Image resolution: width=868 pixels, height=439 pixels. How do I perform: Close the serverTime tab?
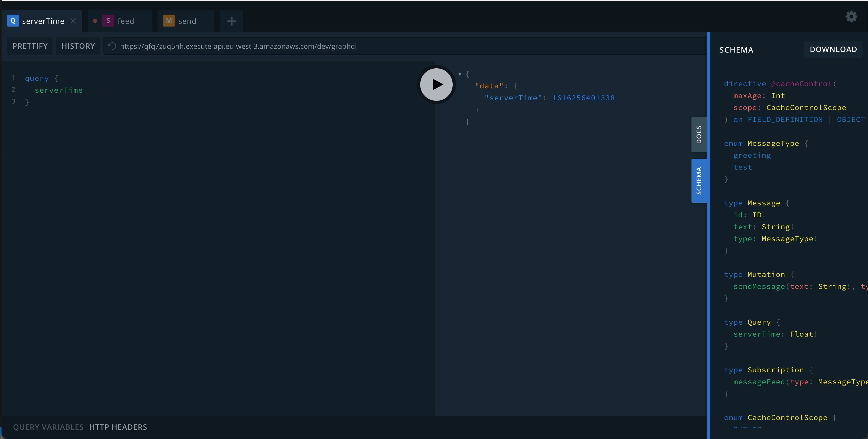point(73,21)
